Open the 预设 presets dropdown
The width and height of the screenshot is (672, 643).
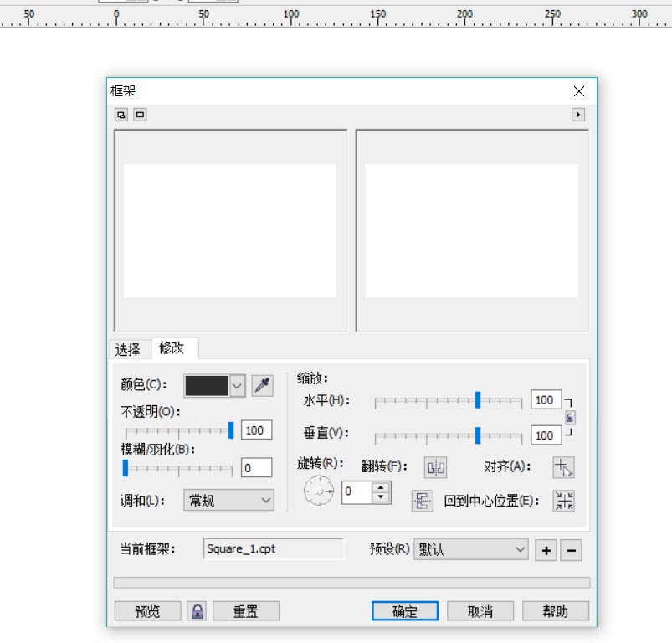(x=471, y=549)
